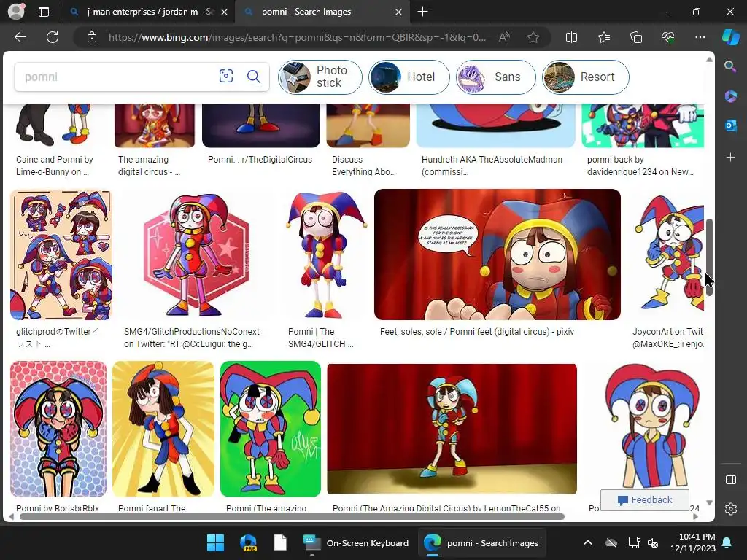Screen dimensions: 747x560
Task: Open On-Screen Keyboard taskbar item
Action: (356, 542)
